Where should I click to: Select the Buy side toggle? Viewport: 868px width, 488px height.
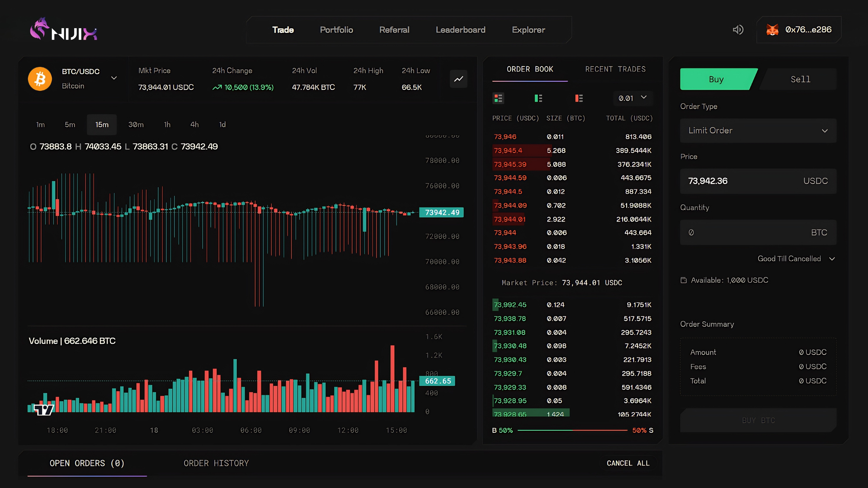(x=716, y=79)
